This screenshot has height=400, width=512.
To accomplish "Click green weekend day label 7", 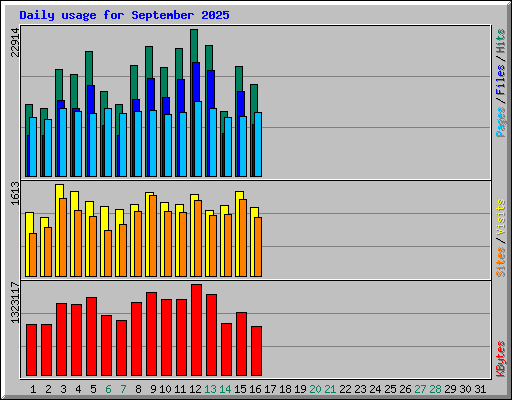I will click(123, 389).
